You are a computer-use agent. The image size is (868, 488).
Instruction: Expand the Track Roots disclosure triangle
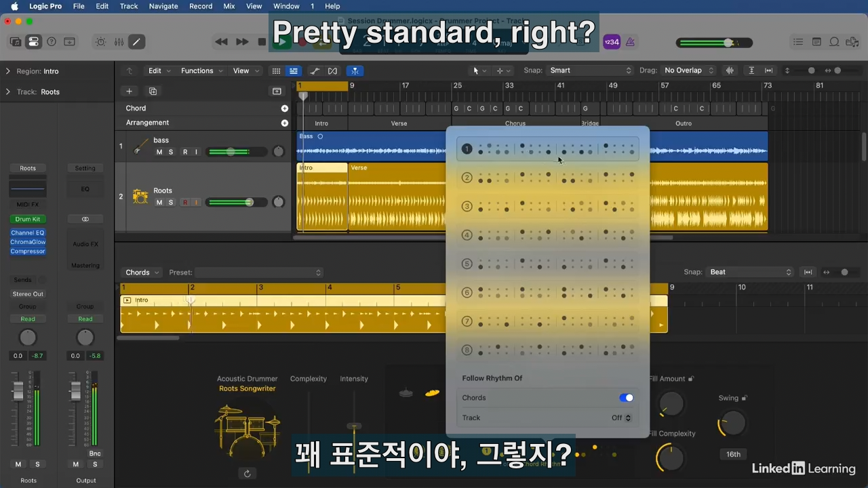pyautogui.click(x=8, y=91)
